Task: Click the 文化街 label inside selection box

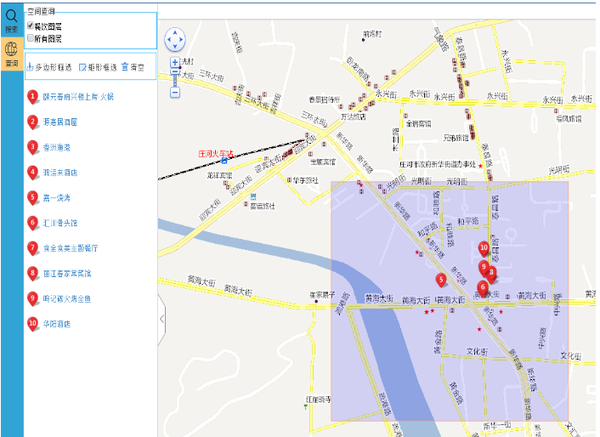Action: [x=476, y=351]
